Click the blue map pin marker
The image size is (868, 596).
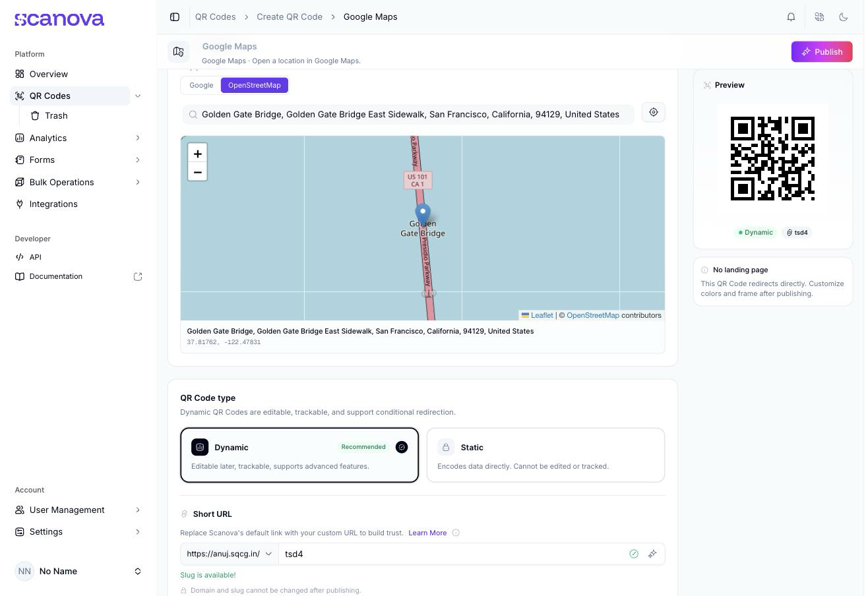click(x=423, y=216)
